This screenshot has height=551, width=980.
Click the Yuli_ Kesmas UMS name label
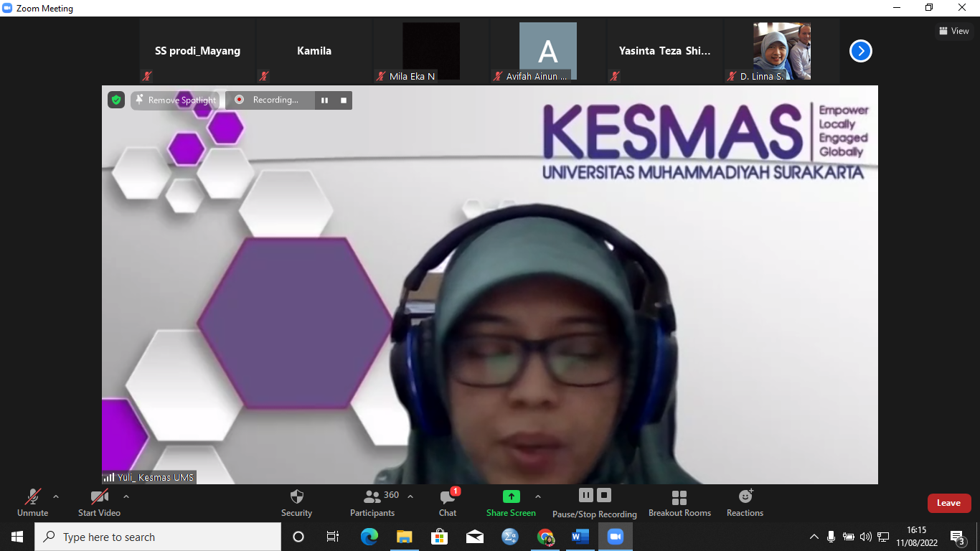pos(149,477)
